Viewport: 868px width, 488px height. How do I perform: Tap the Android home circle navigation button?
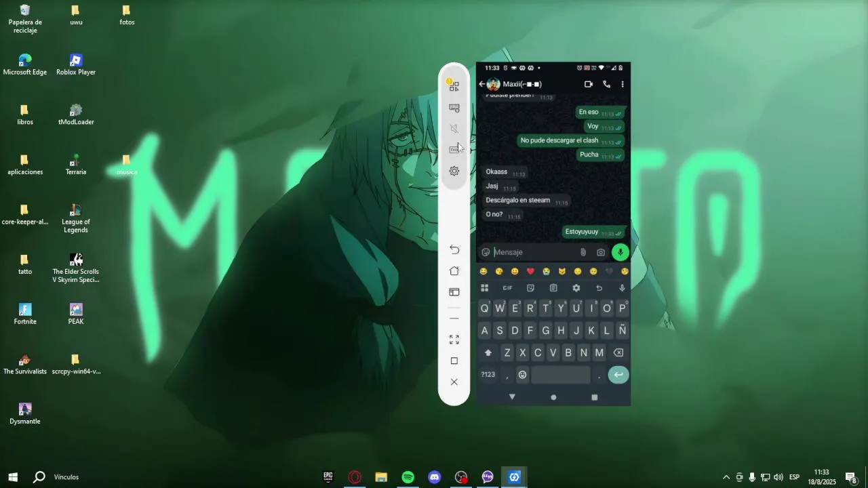tap(553, 397)
